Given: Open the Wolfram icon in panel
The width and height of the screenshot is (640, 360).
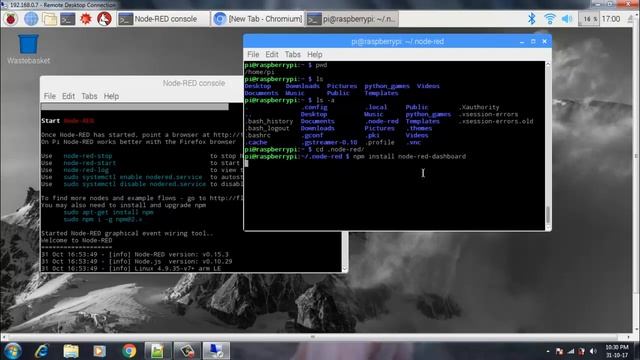Looking at the screenshot, I should tap(104, 19).
